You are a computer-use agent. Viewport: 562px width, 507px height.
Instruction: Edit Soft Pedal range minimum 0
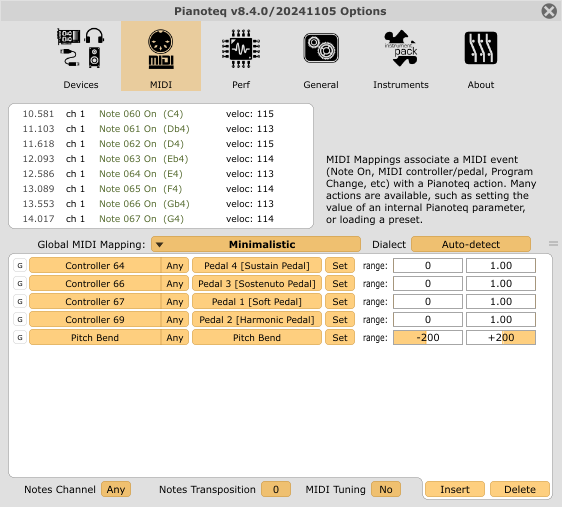(428, 301)
